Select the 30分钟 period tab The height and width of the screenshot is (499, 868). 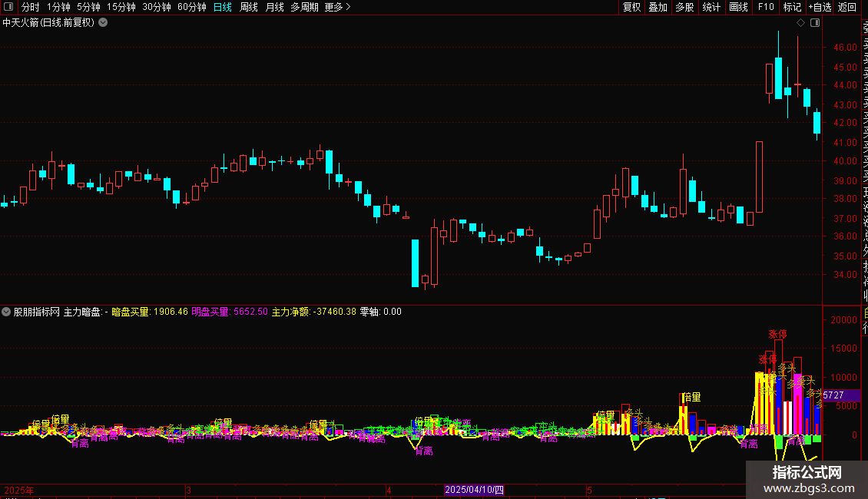157,7
